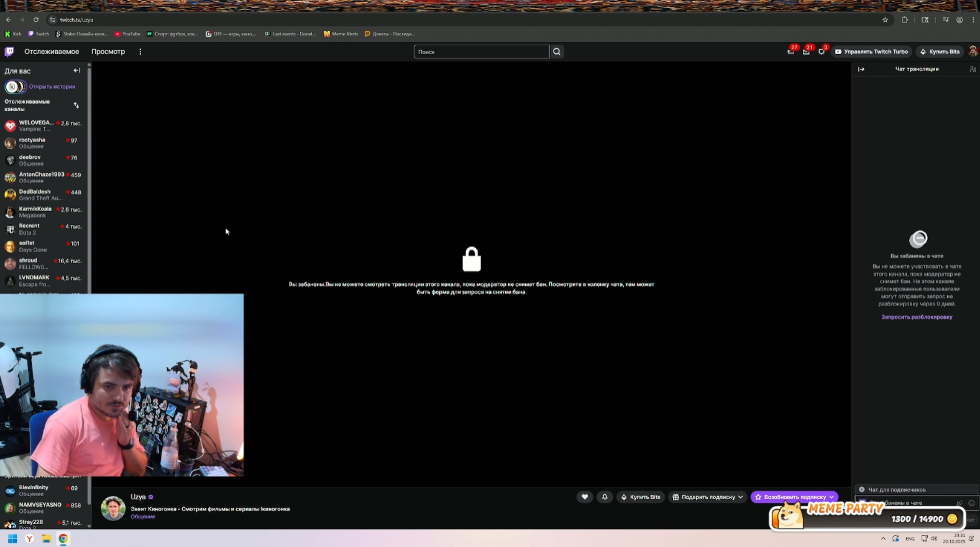Open the Twitch bookmark

click(39, 34)
